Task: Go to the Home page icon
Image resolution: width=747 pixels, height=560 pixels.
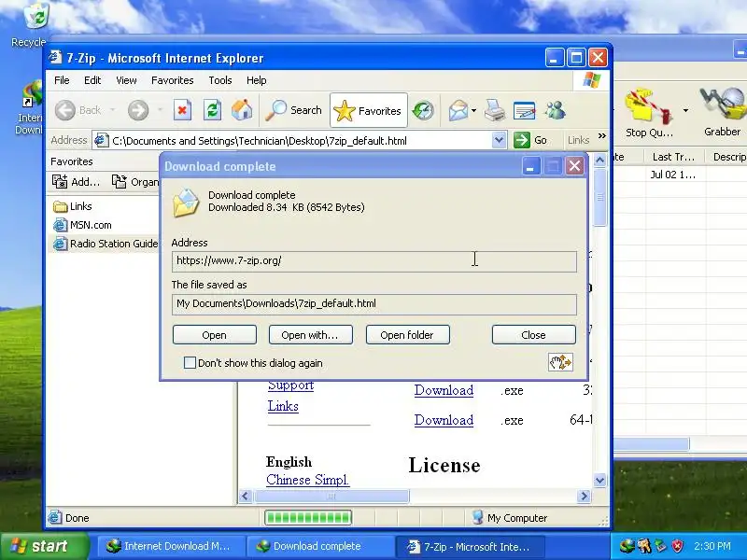Action: pyautogui.click(x=242, y=110)
